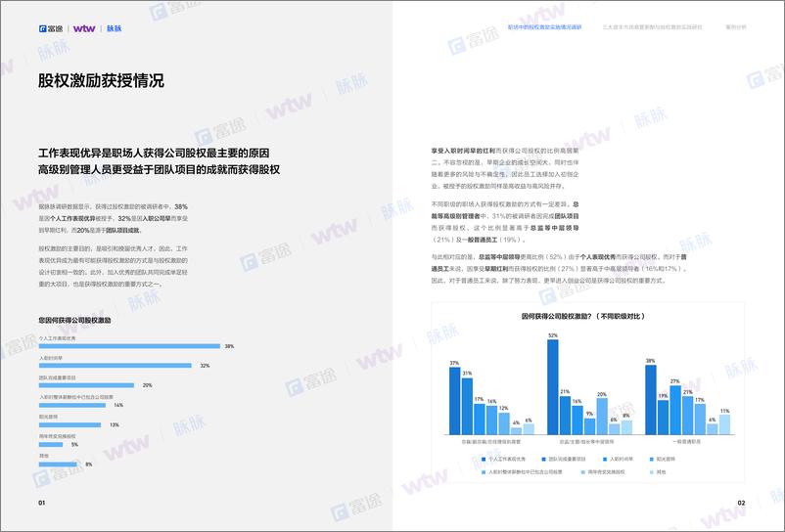Click the column labeled 19%
Image resolution: width=785 pixels, height=532 pixels.
point(663,417)
